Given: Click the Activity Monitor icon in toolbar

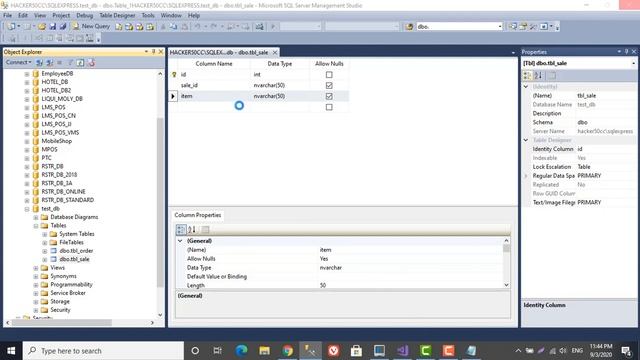Looking at the screenshot, I should point(260,27).
